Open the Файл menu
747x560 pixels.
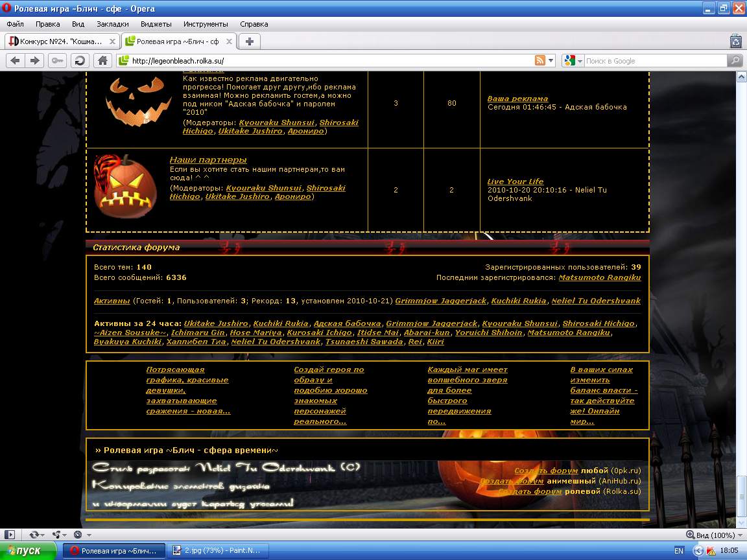tap(16, 24)
